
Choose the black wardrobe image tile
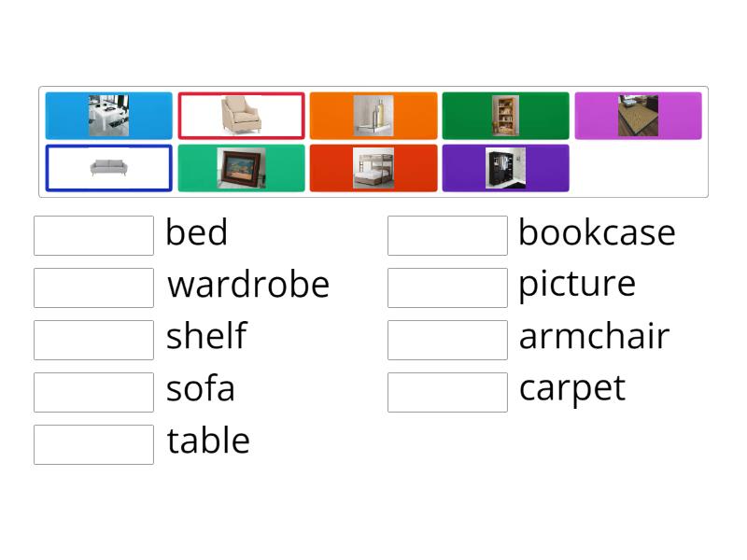(505, 168)
